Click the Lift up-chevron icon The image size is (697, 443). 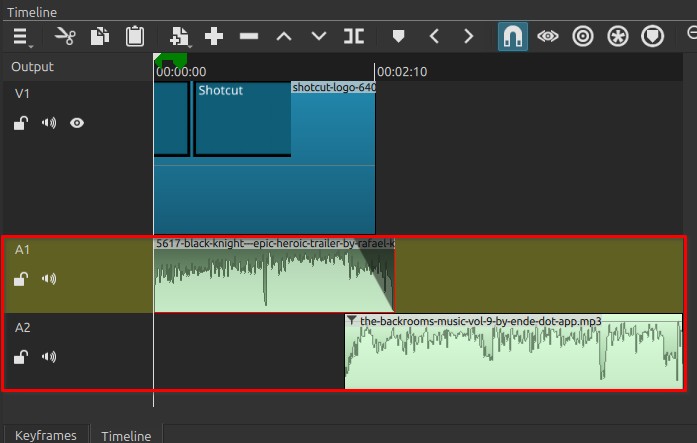284,37
